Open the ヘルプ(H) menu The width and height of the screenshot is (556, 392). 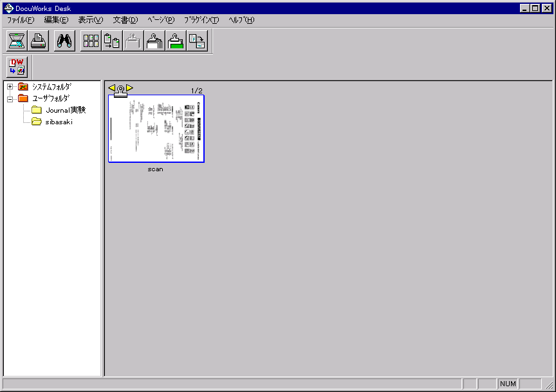tap(241, 20)
